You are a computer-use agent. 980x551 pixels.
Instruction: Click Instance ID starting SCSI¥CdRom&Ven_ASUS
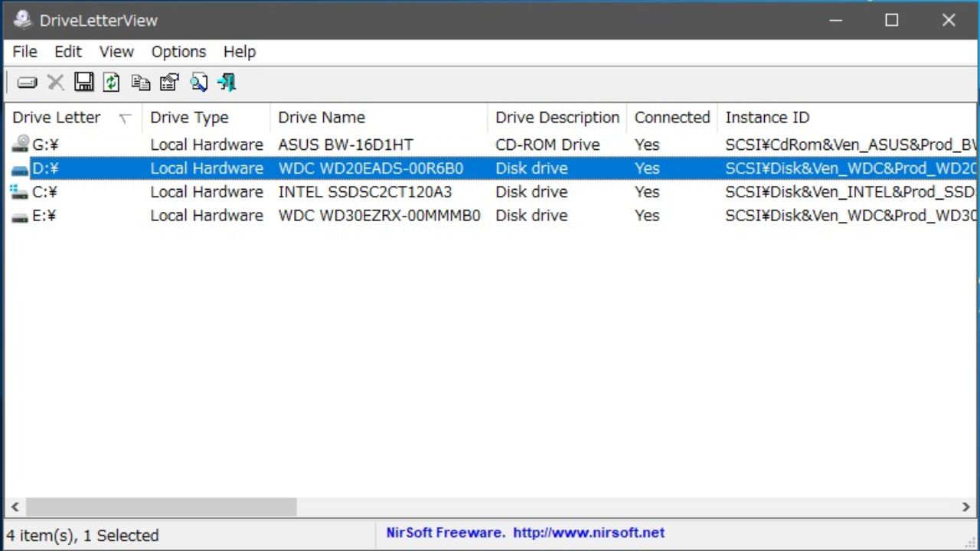point(851,145)
